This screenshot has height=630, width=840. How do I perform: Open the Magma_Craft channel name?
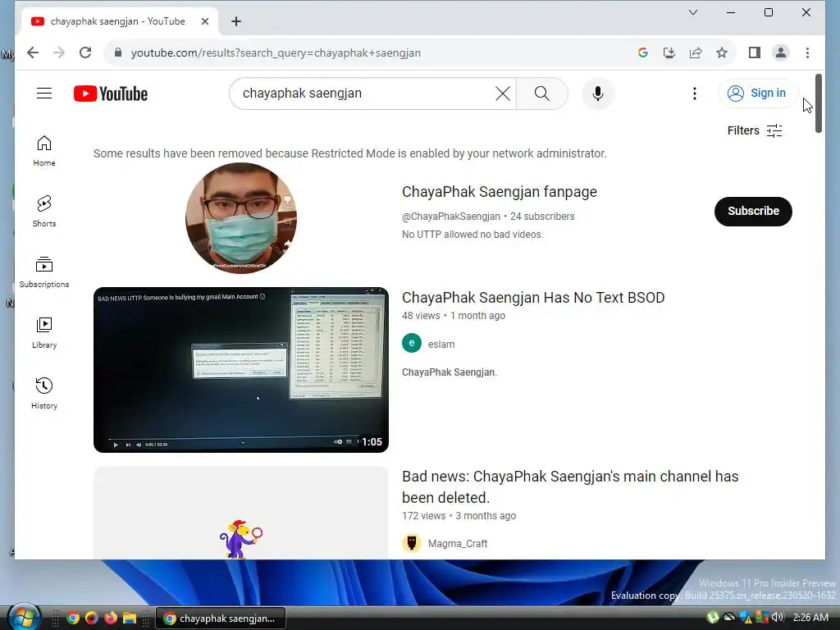pos(458,544)
